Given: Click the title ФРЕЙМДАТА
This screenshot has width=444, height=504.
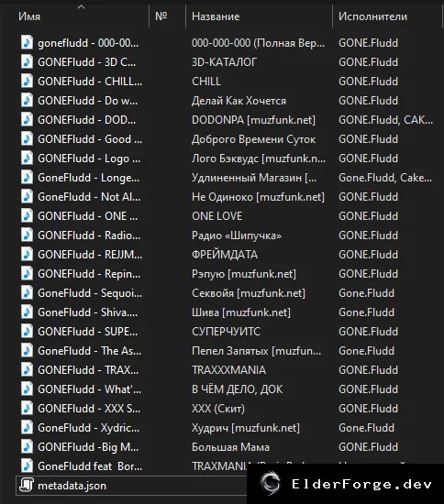Looking at the screenshot, I should coord(225,255).
